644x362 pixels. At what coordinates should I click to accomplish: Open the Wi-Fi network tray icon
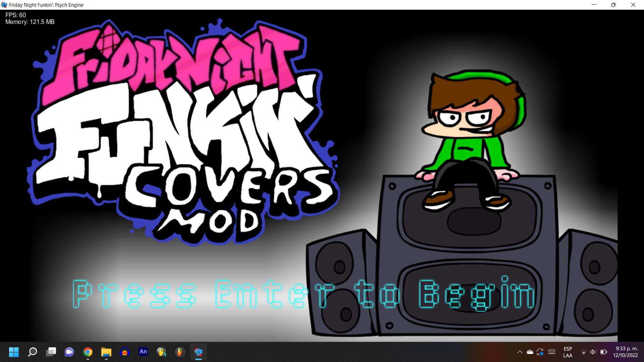584,352
